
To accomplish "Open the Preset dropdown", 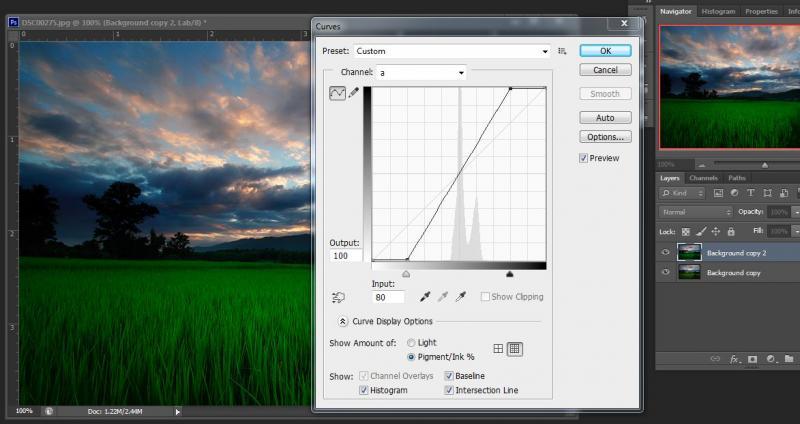I will [453, 51].
